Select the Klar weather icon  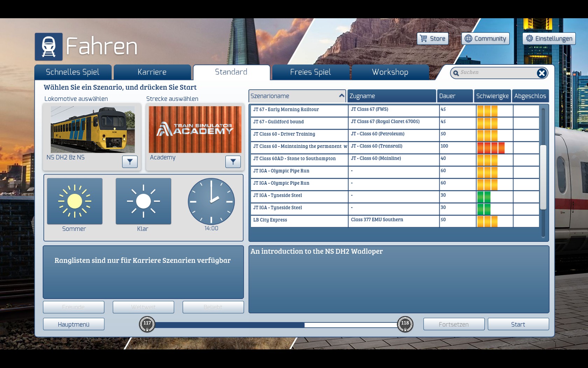[x=143, y=201]
